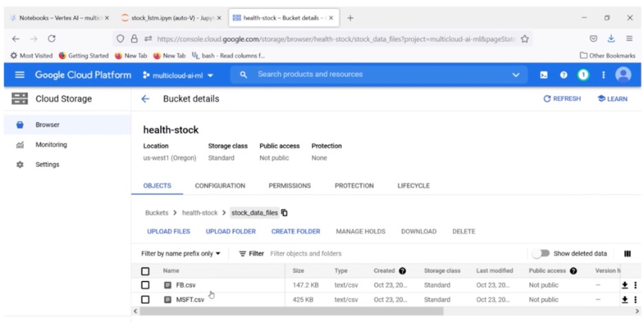The height and width of the screenshot is (323, 644).
Task: Expand the Filter by name prefix dropdown
Action: coord(181,254)
